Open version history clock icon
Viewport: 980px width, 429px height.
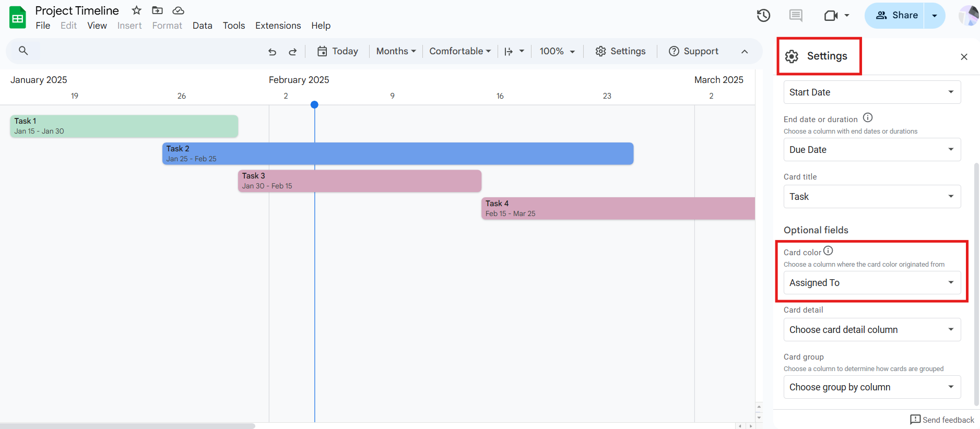(x=763, y=16)
